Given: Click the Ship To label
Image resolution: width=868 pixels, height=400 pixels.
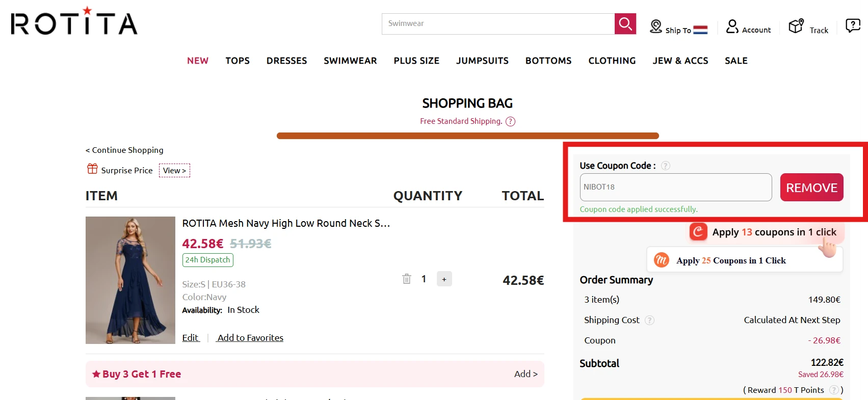Looking at the screenshot, I should pos(678,31).
